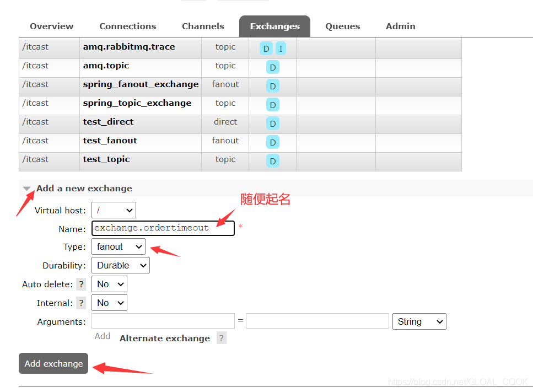This screenshot has height=392, width=533.
Task: Click the Arguments value input field
Action: coord(317,321)
